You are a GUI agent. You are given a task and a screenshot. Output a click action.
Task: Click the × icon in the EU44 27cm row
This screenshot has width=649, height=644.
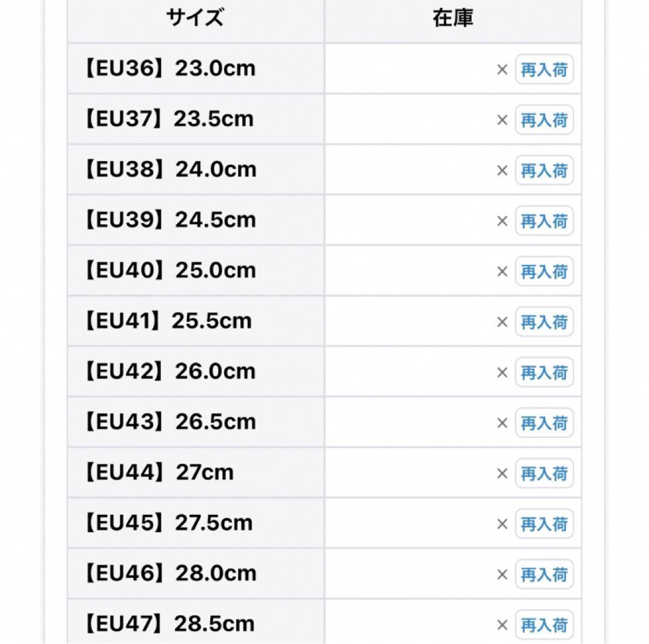click(x=502, y=473)
